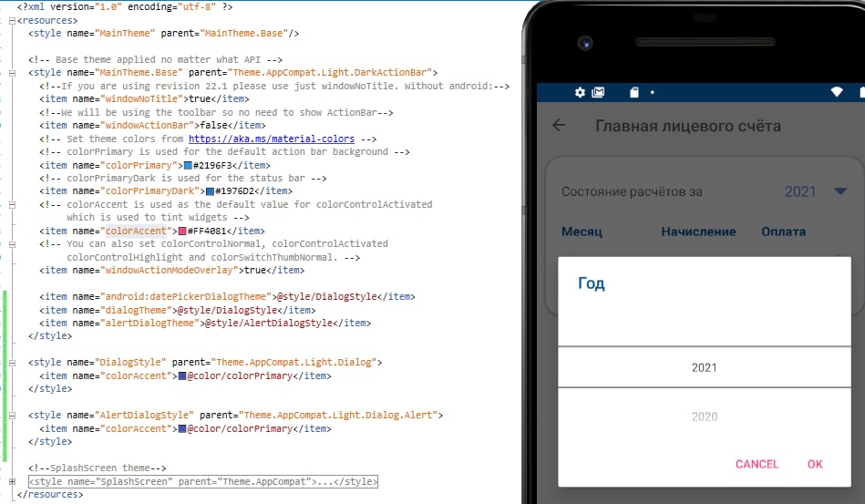Click the colorPrimaryDark #1976D2 color swatch
The image size is (865, 504).
point(210,191)
